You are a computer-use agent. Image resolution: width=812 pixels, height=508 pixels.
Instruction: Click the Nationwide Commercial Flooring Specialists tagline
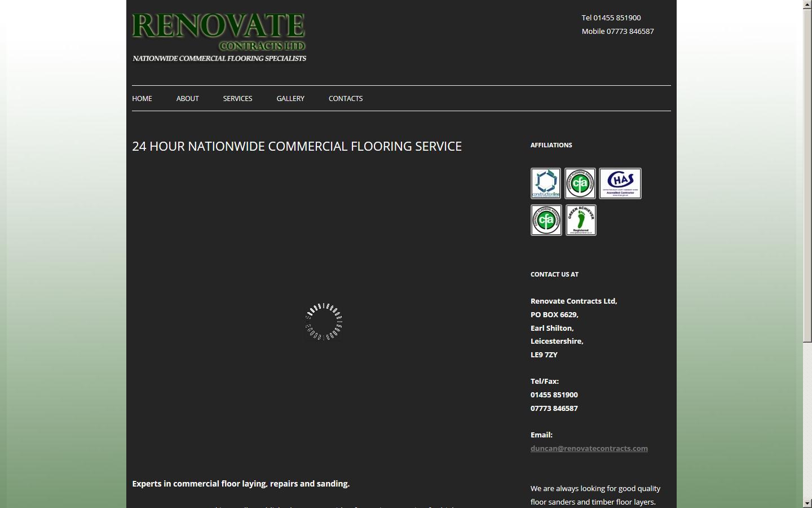click(x=219, y=58)
